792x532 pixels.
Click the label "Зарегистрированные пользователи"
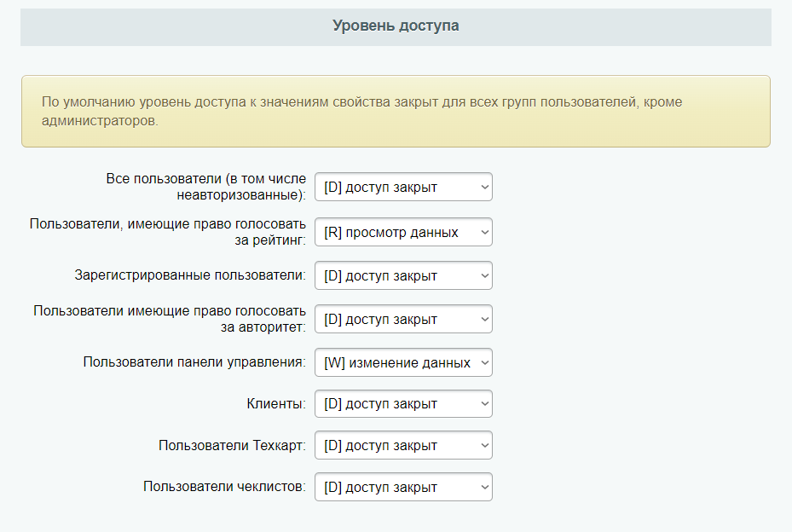pyautogui.click(x=189, y=275)
